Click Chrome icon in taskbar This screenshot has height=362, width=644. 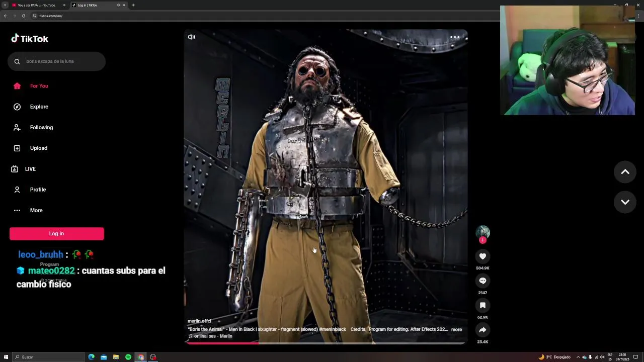[141, 357]
